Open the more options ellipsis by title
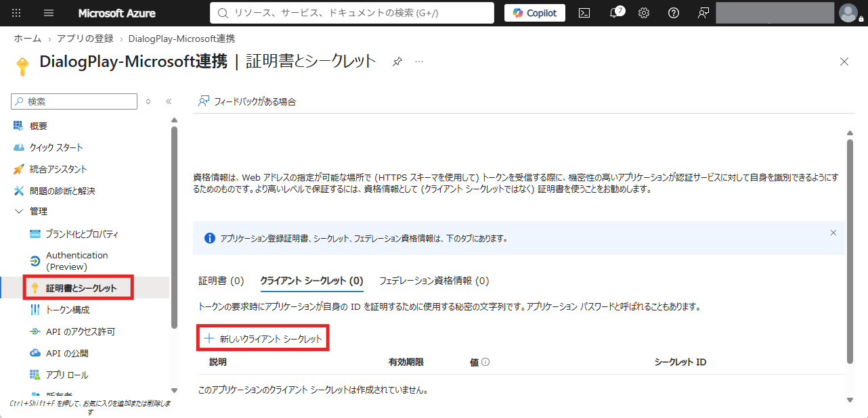Viewport: 868px width, 418px height. tap(419, 62)
